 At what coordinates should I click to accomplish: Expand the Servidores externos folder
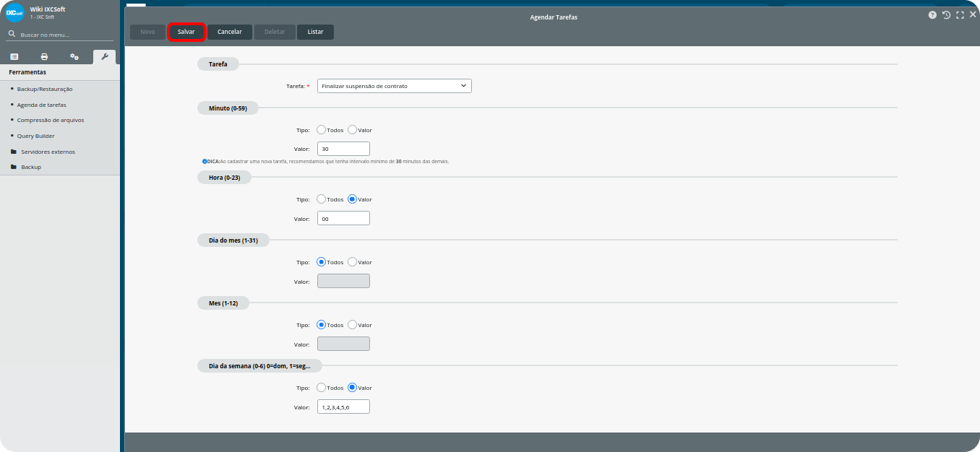(x=48, y=152)
